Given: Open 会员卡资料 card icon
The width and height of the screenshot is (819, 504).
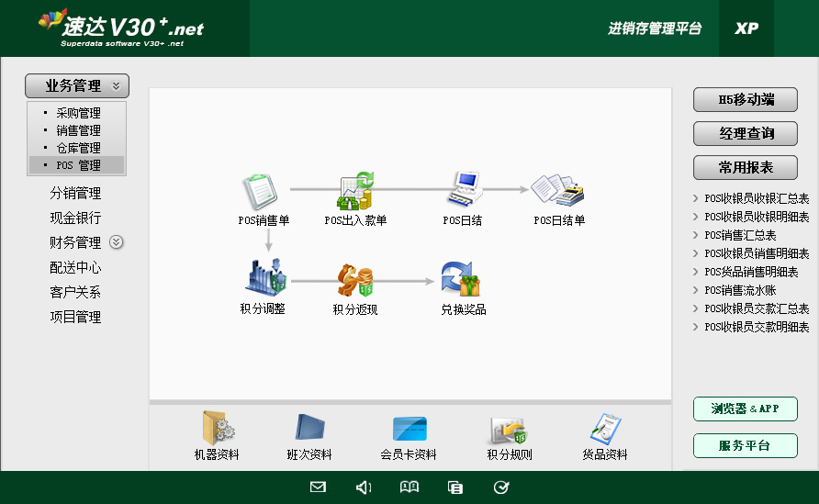Looking at the screenshot, I should coord(409,429).
